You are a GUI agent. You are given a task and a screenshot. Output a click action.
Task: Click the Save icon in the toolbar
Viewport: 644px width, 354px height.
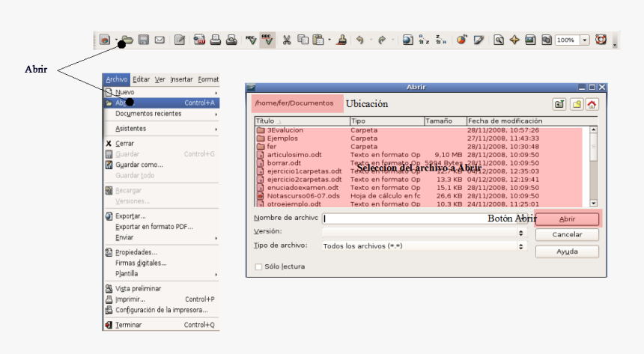coord(143,40)
